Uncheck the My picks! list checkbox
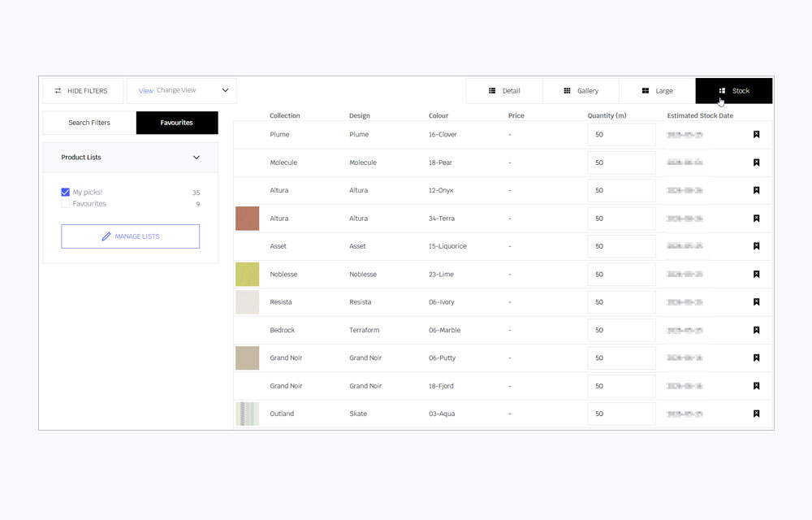The width and height of the screenshot is (812, 520). coord(65,192)
